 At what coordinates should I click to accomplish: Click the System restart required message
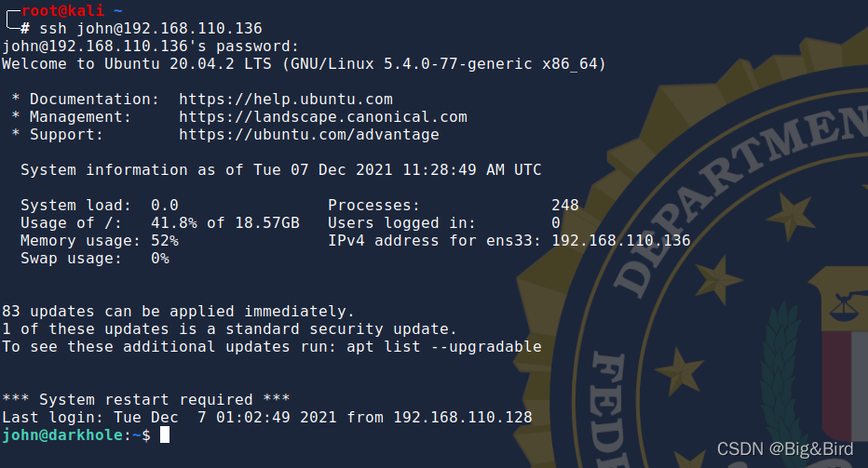(146, 399)
